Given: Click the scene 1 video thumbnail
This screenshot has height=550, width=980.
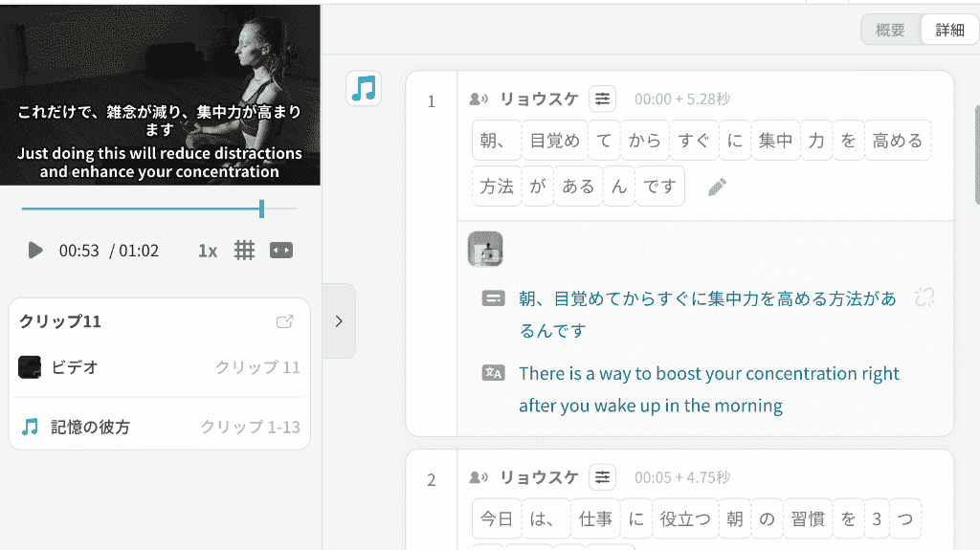Looking at the screenshot, I should click(x=485, y=249).
